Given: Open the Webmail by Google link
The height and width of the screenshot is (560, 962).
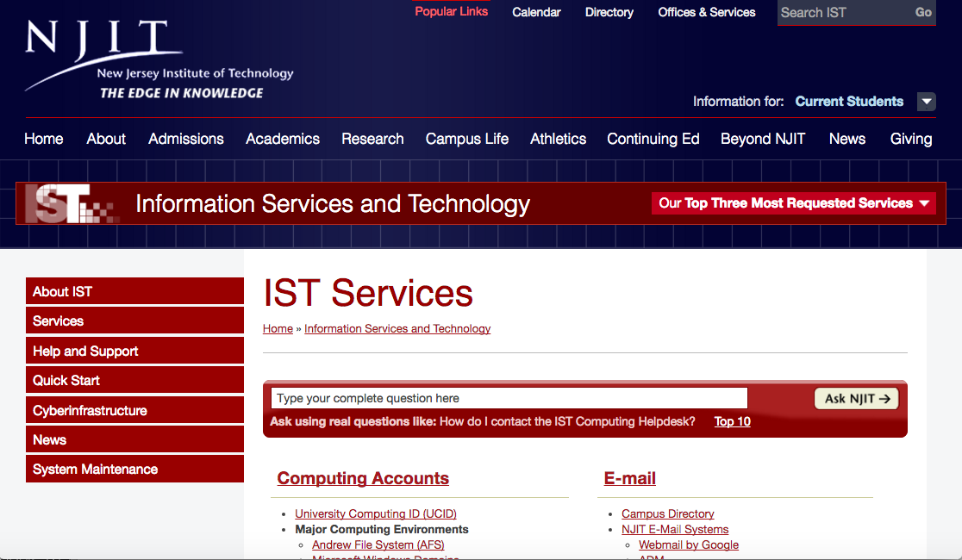Looking at the screenshot, I should (x=688, y=544).
